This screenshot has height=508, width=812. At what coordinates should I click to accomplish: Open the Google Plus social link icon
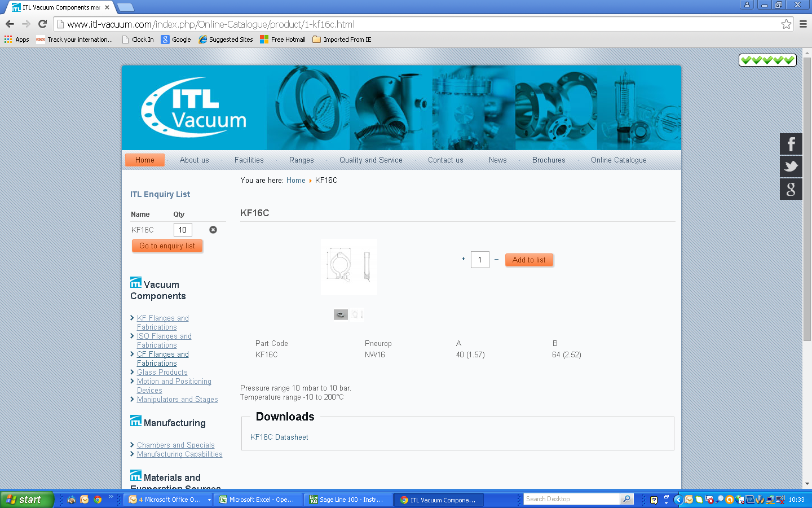click(791, 189)
